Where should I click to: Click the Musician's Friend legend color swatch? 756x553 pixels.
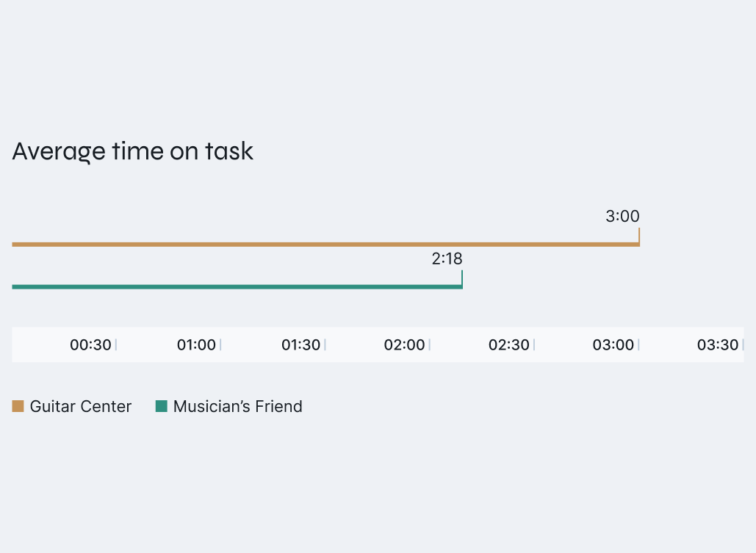(x=162, y=406)
